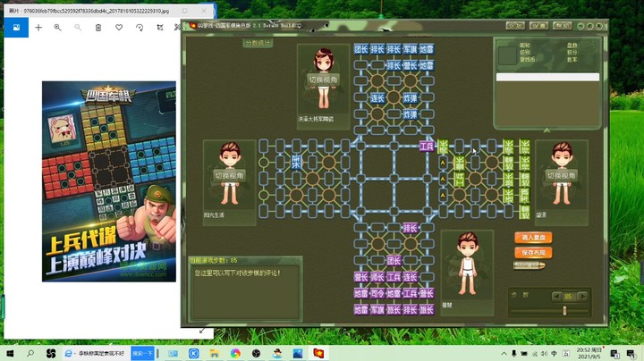Click the orange 载入复盘 button
This screenshot has width=644, height=361.
(533, 238)
